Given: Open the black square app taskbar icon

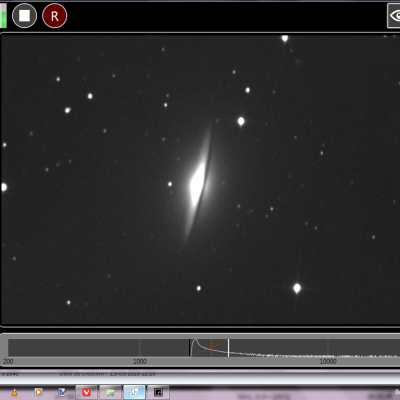Looking at the screenshot, I should (158, 392).
